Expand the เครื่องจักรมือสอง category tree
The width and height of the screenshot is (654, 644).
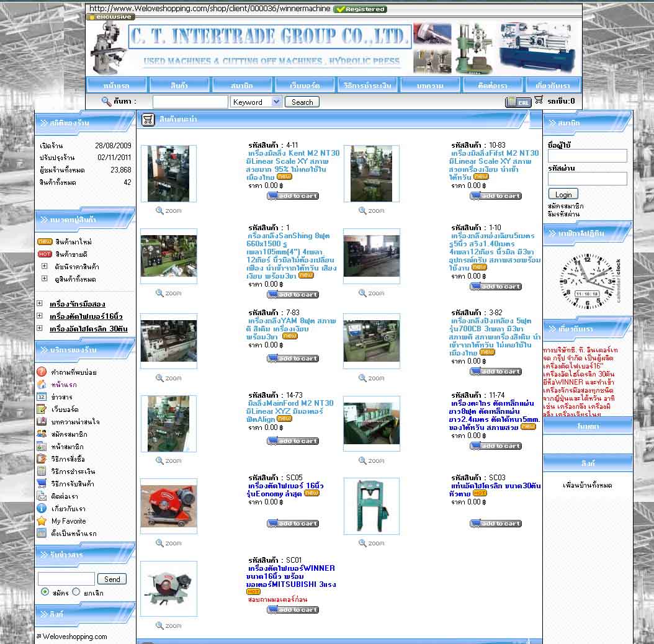tap(40, 304)
